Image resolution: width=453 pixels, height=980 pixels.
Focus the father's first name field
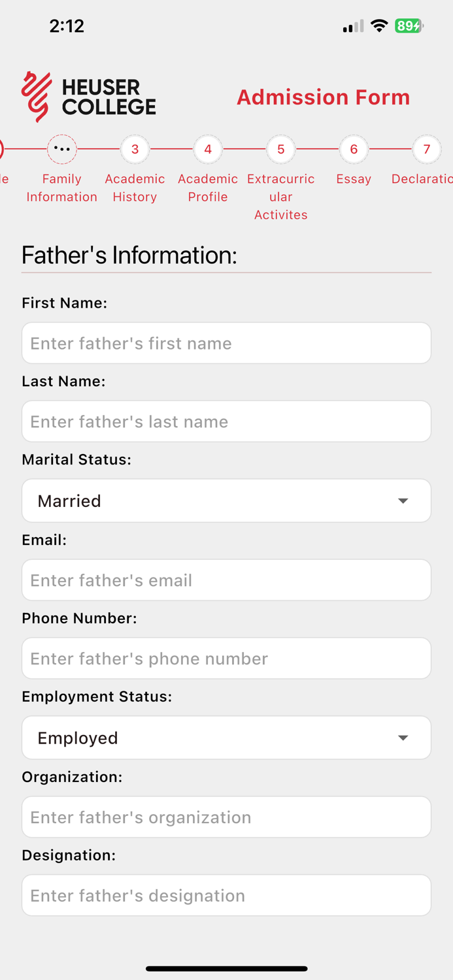click(x=226, y=342)
